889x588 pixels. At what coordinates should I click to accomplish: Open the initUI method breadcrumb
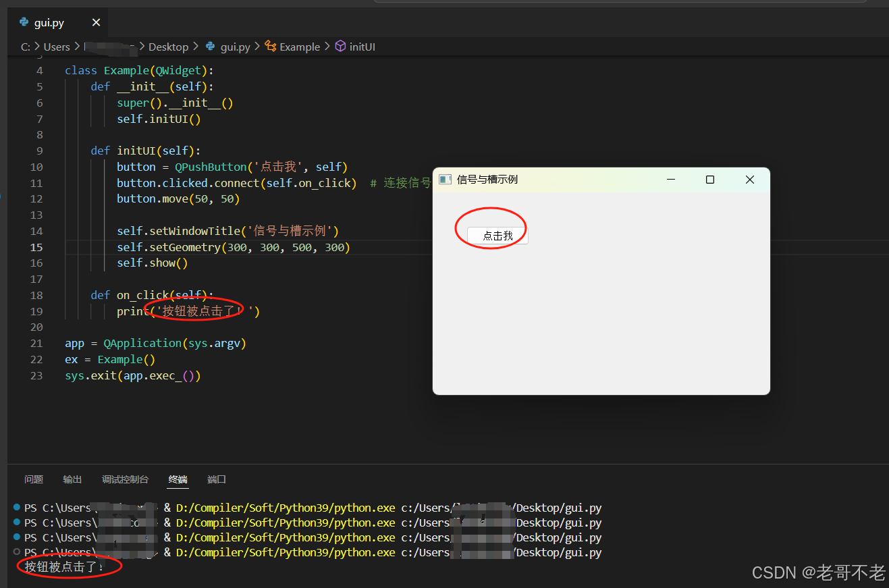pyautogui.click(x=362, y=47)
